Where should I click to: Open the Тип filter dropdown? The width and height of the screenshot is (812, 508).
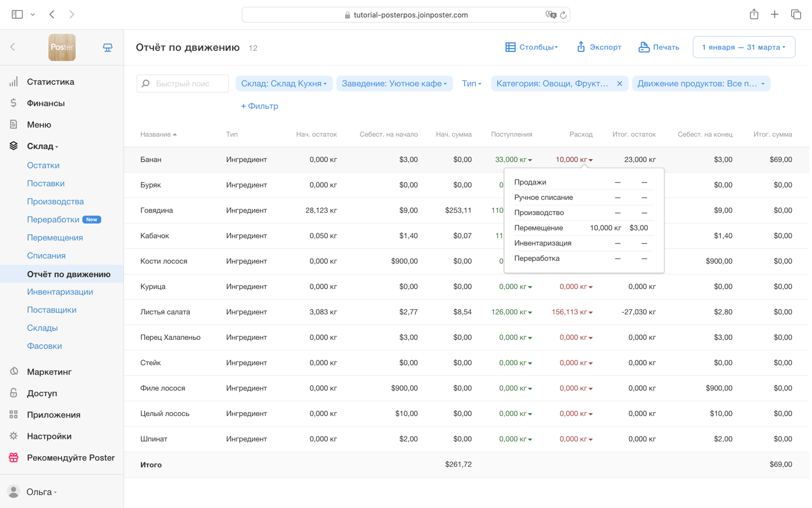(471, 84)
